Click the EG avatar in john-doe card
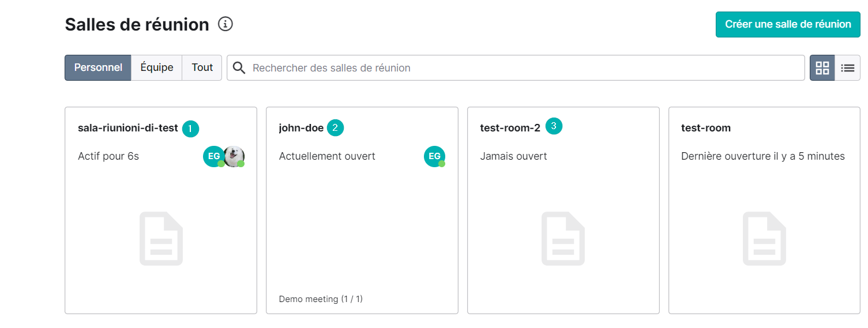The width and height of the screenshot is (868, 328). (434, 156)
